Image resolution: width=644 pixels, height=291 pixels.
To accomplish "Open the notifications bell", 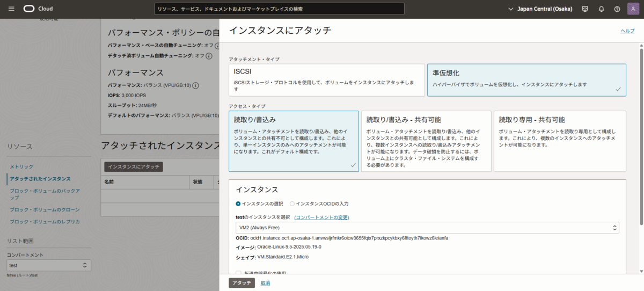I will (x=601, y=9).
